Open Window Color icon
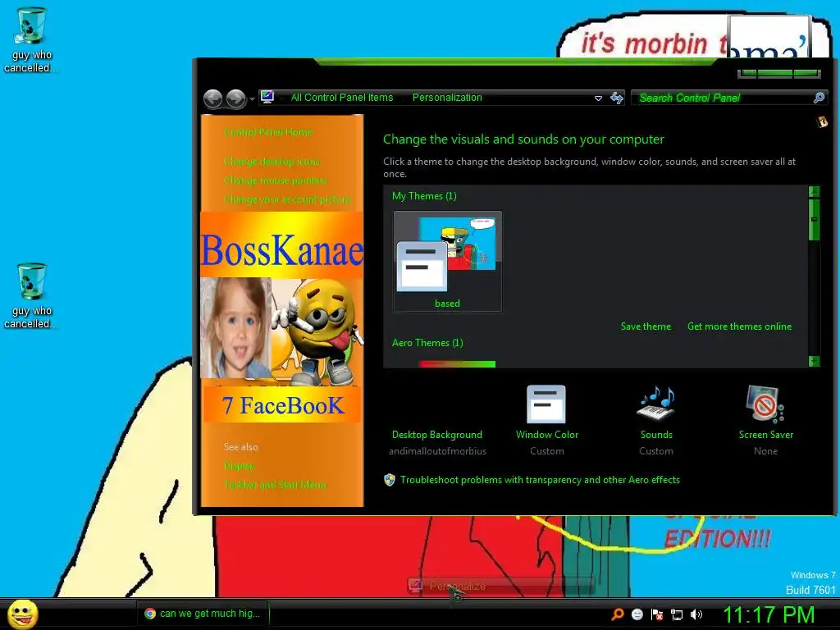Screen dimensions: 840x630 coord(546,404)
